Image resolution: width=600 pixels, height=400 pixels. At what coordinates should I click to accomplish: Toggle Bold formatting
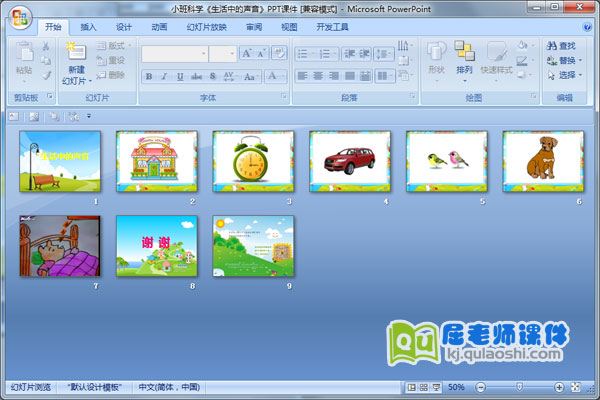point(149,77)
